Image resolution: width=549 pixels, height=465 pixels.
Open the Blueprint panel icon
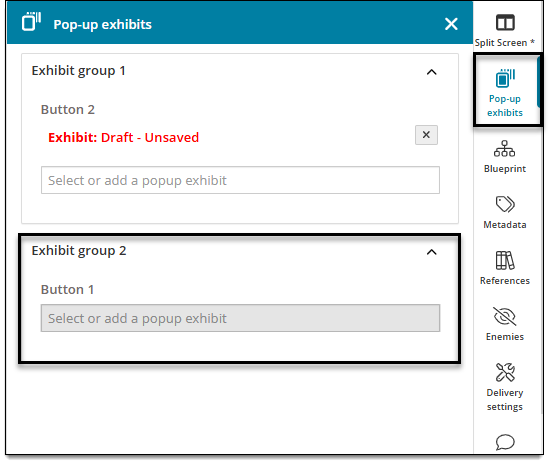coord(504,148)
